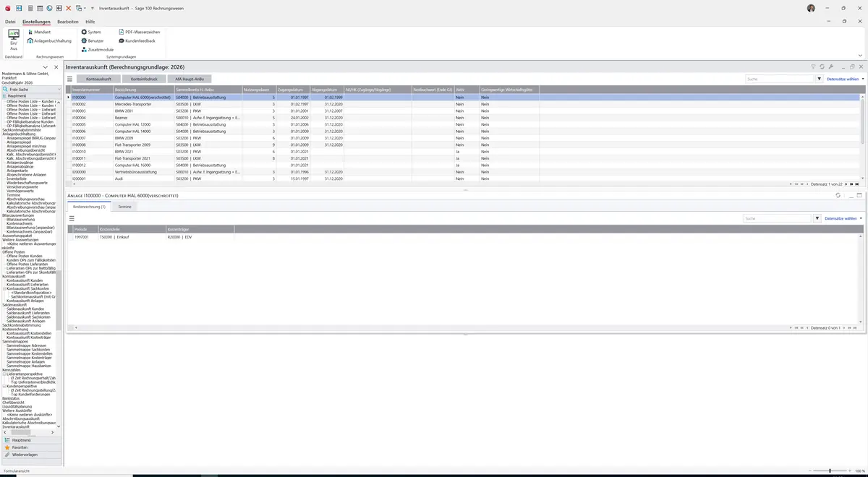
Task: Open Inventarliste in navigation tree
Action: coord(17,179)
